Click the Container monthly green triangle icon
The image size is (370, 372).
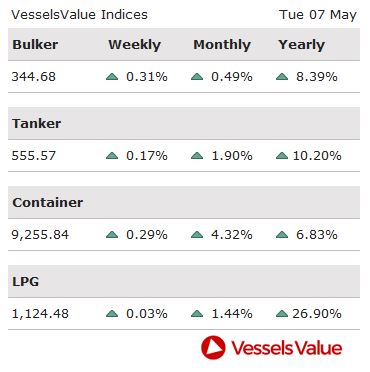(197, 235)
